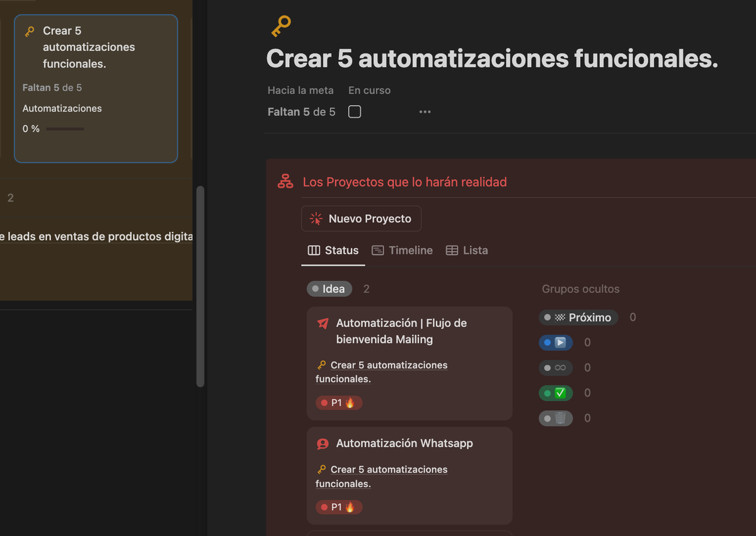This screenshot has width=756, height=536.
Task: Click the table icon of Lista tab
Action: [x=452, y=251]
